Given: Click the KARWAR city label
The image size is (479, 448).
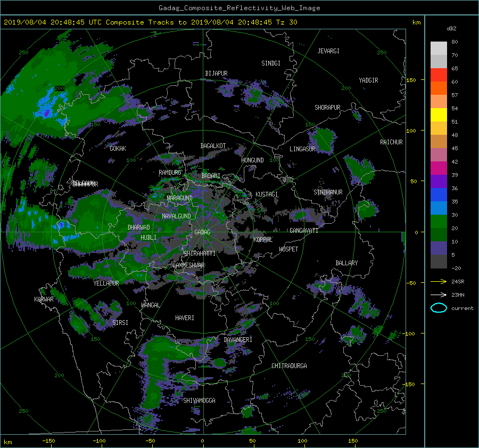Looking at the screenshot, I should pyautogui.click(x=44, y=299).
